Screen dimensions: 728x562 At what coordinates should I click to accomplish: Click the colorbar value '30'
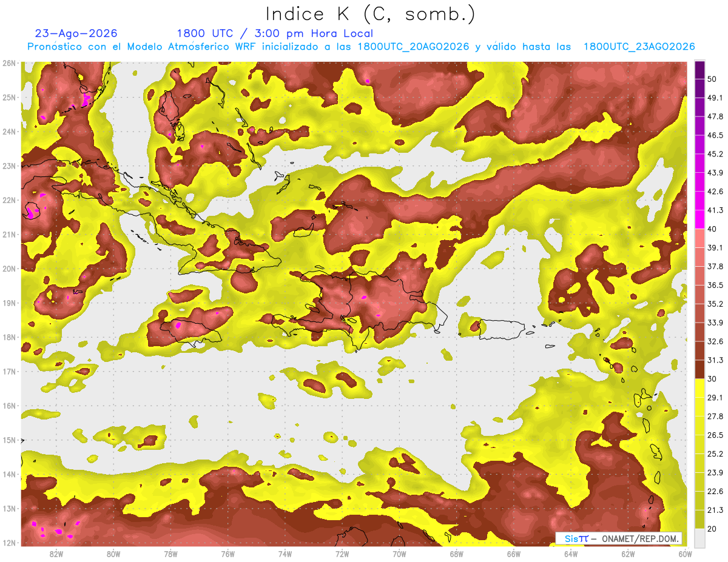tap(713, 379)
